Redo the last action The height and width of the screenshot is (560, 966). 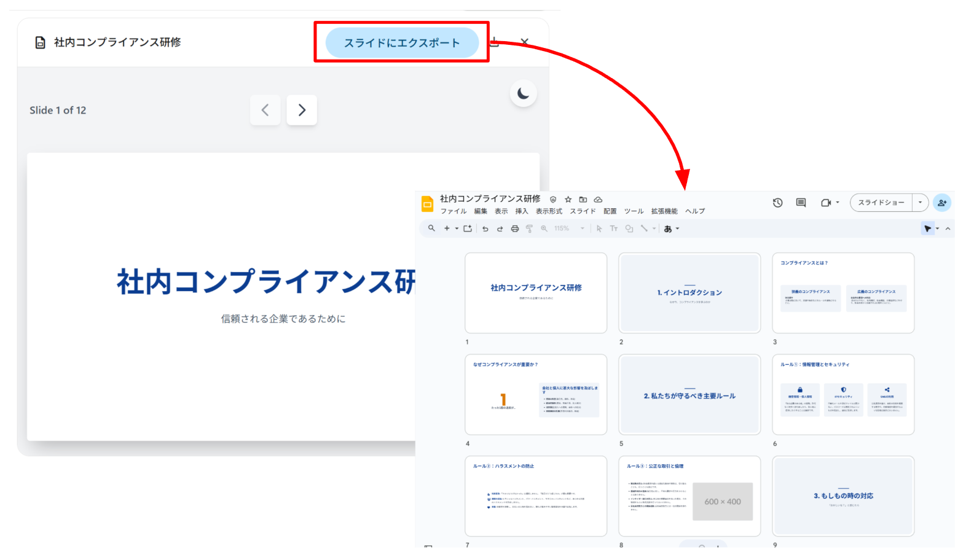coord(500,228)
